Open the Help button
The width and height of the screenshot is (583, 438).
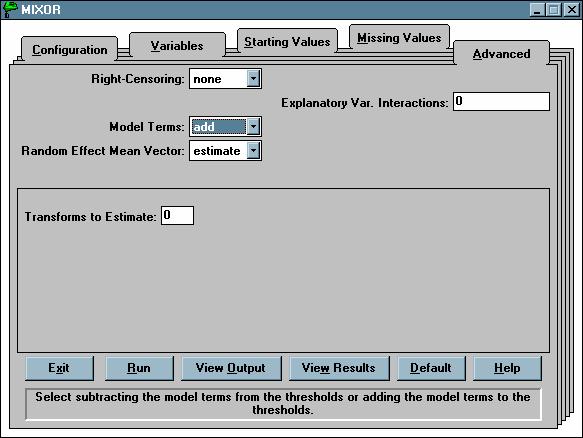tap(507, 368)
